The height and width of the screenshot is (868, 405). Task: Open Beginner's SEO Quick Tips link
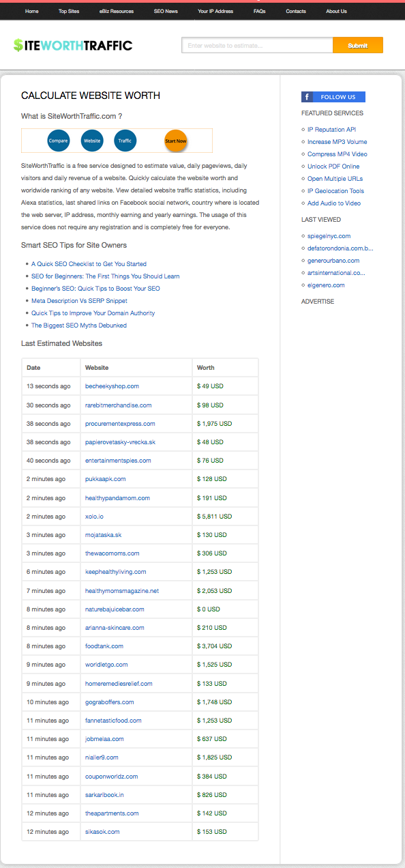(96, 289)
